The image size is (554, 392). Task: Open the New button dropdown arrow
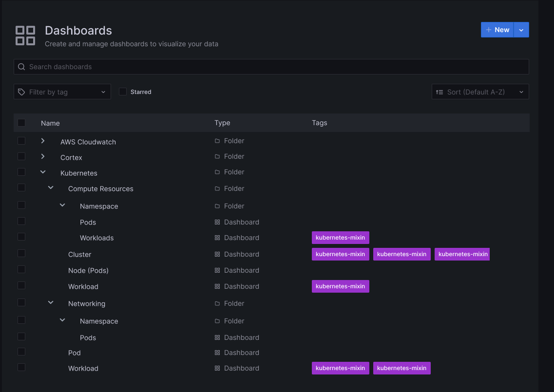521,30
